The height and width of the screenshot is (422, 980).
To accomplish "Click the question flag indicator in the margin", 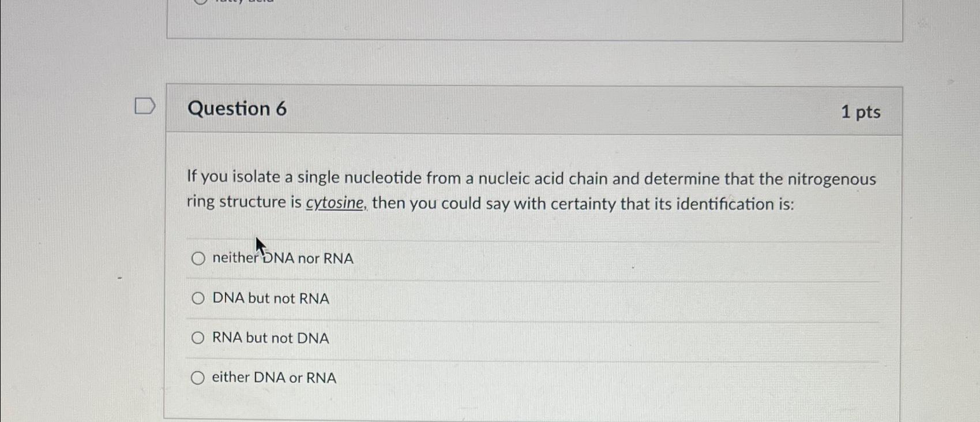I will [144, 106].
